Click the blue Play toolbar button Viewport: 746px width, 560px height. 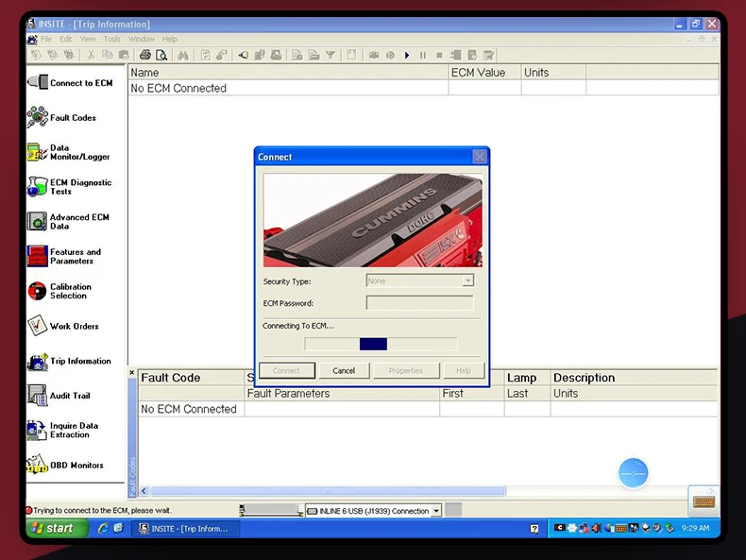(407, 55)
